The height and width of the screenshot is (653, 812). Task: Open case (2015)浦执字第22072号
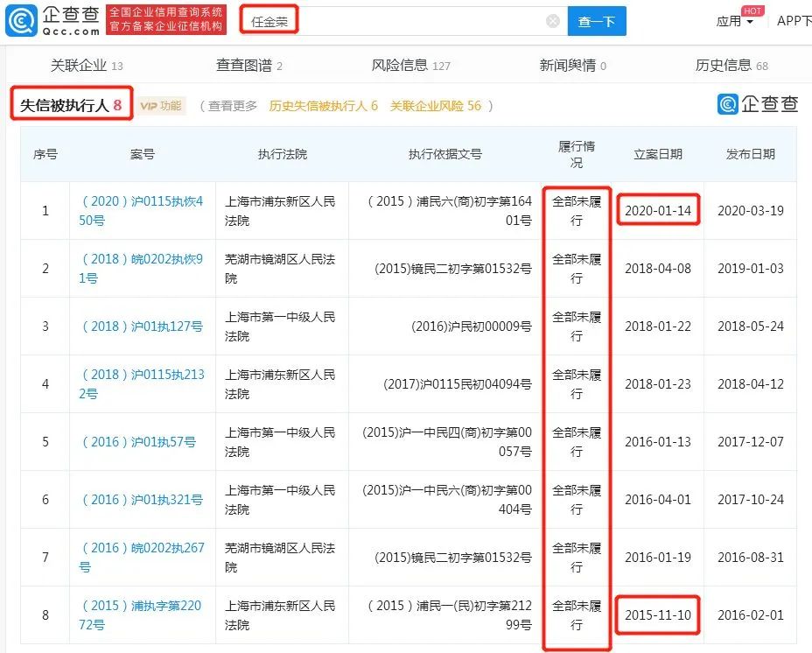click(140, 615)
